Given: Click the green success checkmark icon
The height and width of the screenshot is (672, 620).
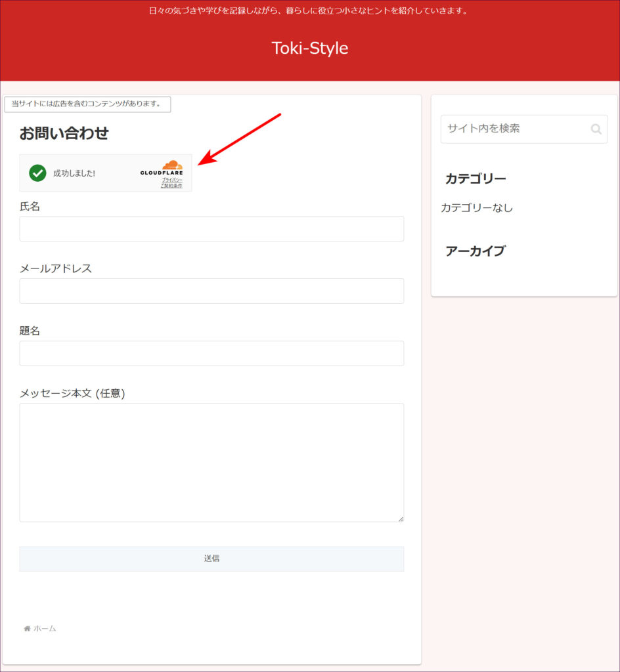Looking at the screenshot, I should click(37, 173).
